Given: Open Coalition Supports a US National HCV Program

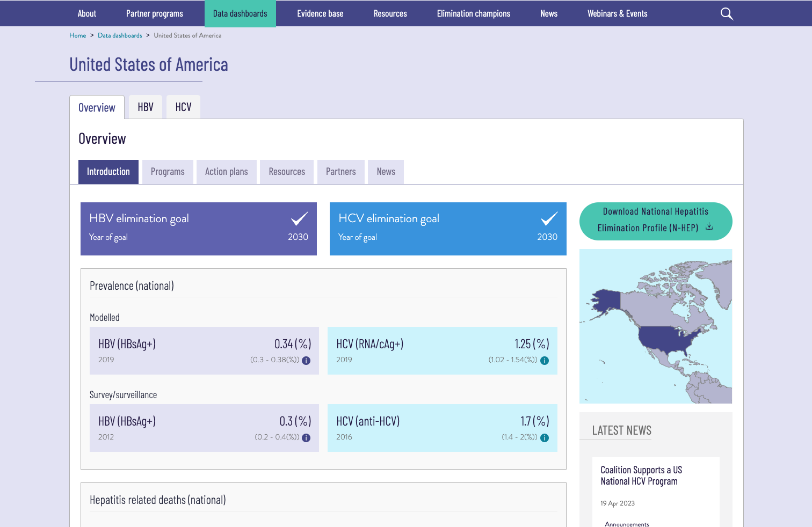Looking at the screenshot, I should [x=641, y=475].
